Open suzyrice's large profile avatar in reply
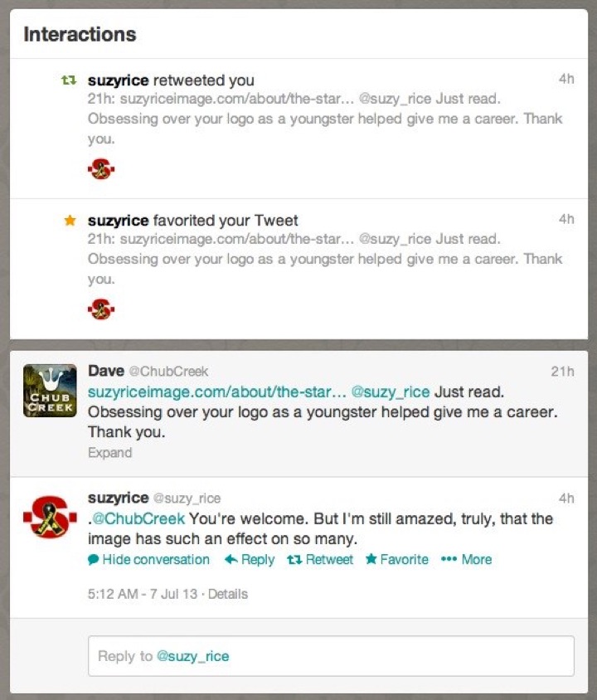The image size is (597, 700). (x=50, y=518)
